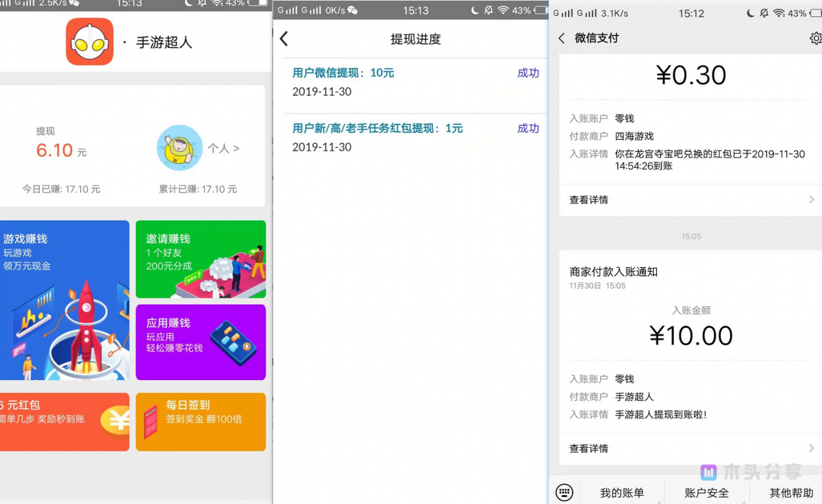Open 我的账单 menu
The height and width of the screenshot is (504, 822).
pyautogui.click(x=622, y=493)
